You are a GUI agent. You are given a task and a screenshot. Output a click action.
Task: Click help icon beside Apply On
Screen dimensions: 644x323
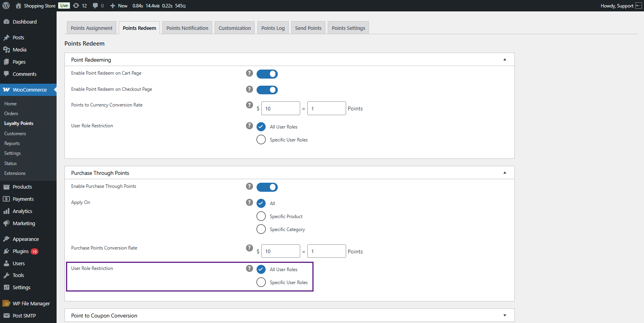[249, 202]
